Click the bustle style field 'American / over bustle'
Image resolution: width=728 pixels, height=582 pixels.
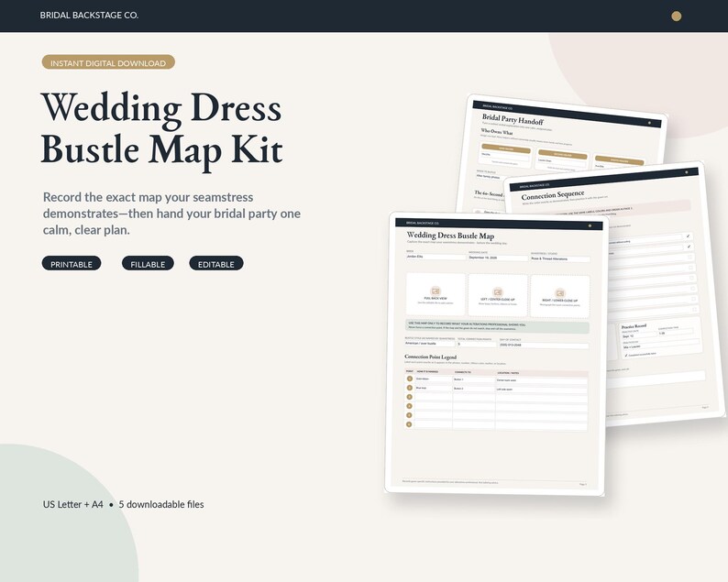(430, 344)
